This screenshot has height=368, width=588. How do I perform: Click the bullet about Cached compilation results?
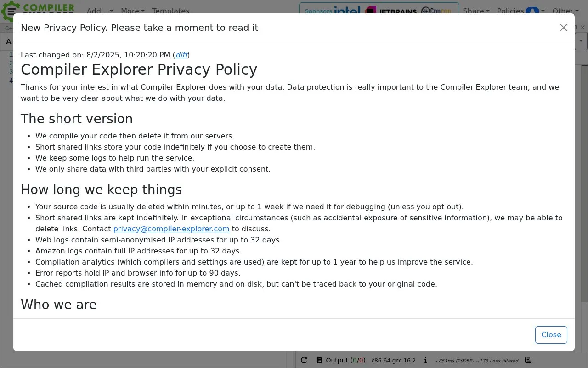tap(236, 284)
